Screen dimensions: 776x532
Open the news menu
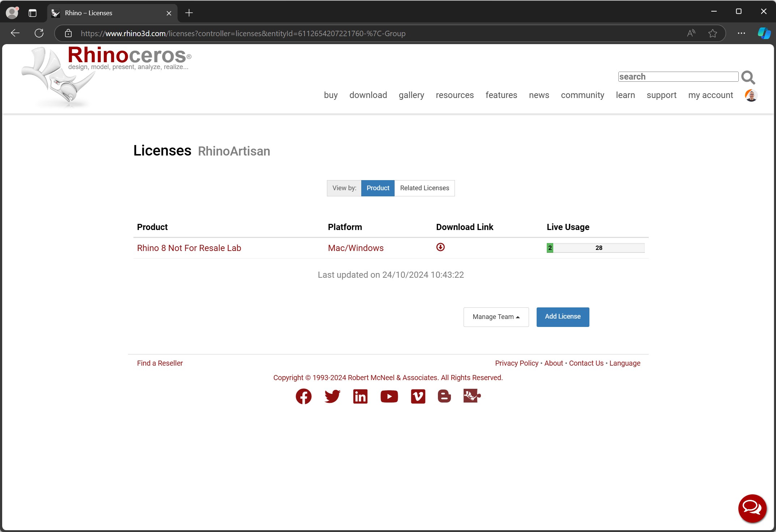pos(539,95)
